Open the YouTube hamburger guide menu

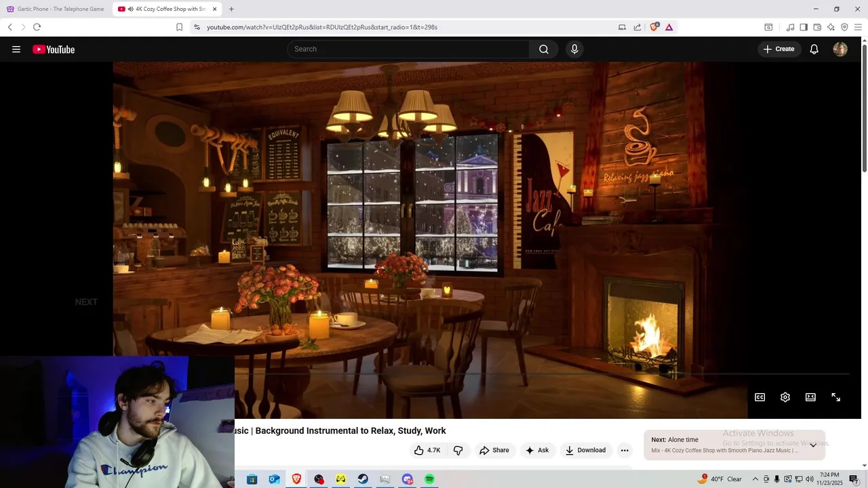[16, 49]
